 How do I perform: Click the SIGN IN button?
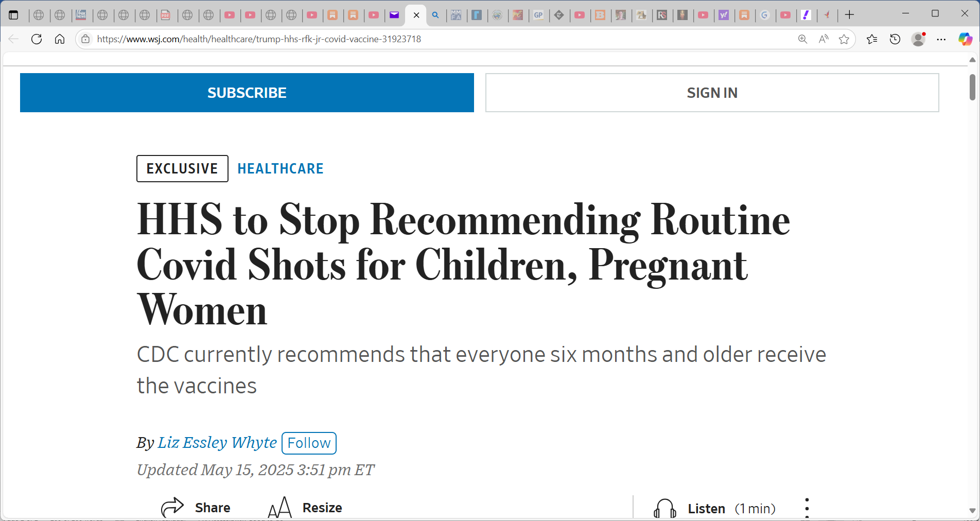[712, 93]
